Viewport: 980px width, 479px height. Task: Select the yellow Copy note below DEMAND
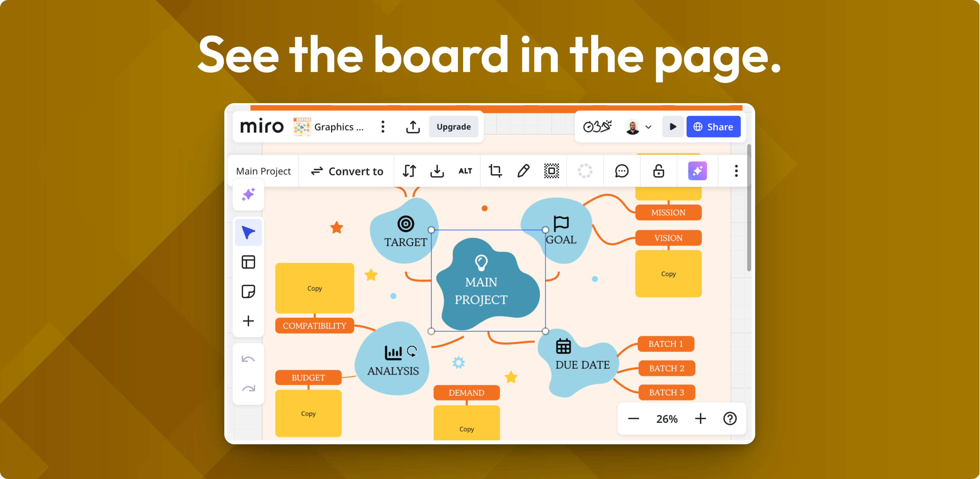click(x=467, y=423)
